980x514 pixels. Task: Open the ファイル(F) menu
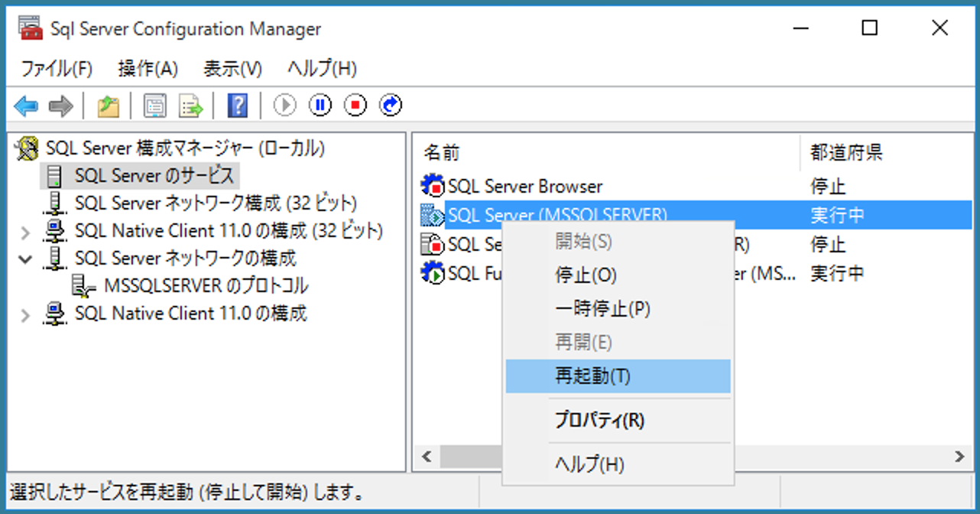57,69
